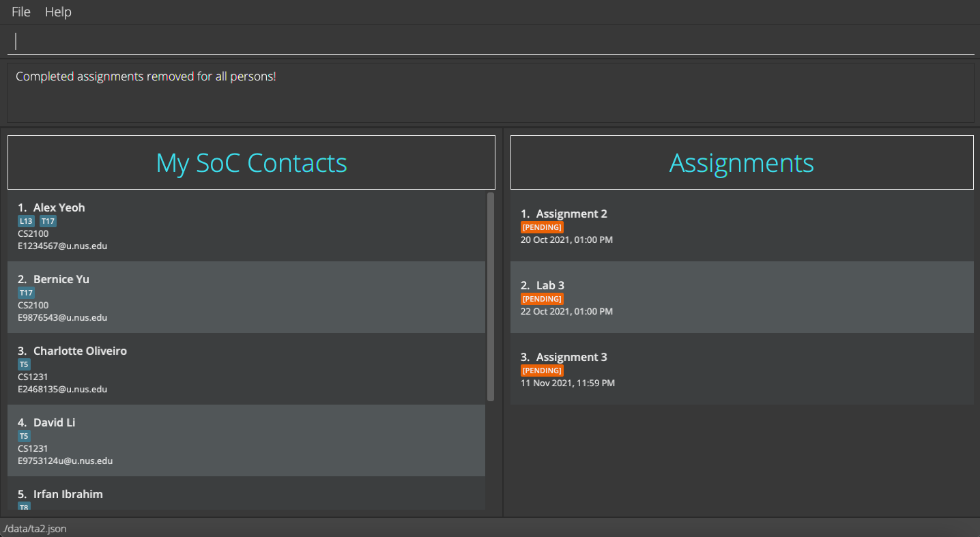Select the L13 tag under Alex Yeoh
This screenshot has width=980, height=537.
(x=26, y=220)
